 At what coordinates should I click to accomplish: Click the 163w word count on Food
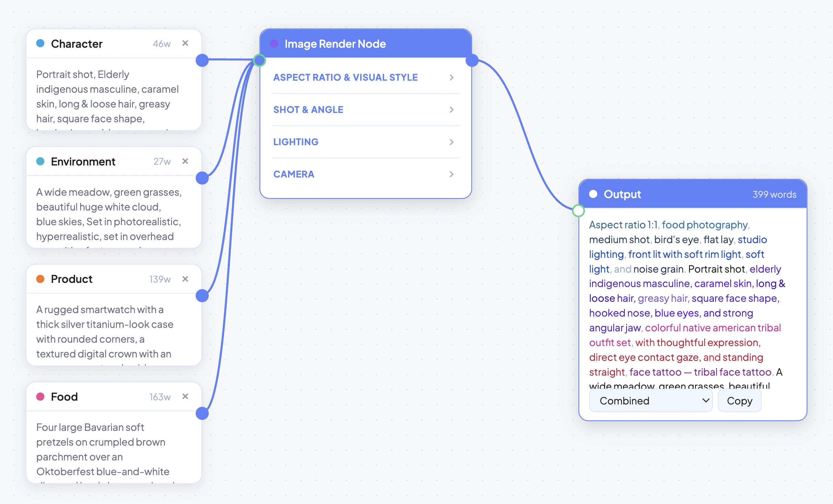point(160,397)
